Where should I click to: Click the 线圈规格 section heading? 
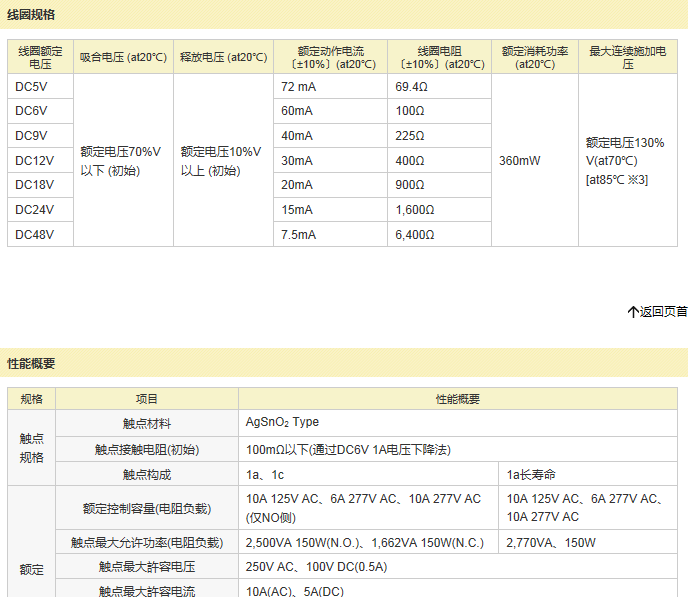pyautogui.click(x=32, y=14)
